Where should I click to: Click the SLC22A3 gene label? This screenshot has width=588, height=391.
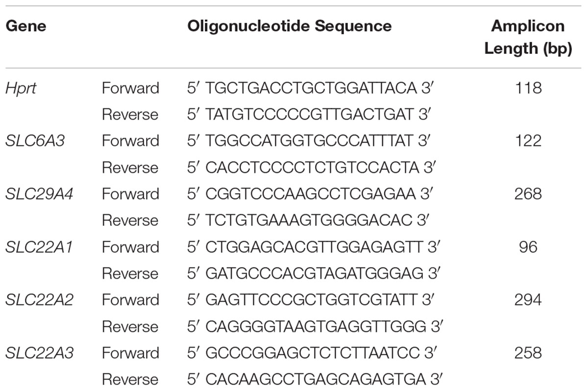coord(40,353)
